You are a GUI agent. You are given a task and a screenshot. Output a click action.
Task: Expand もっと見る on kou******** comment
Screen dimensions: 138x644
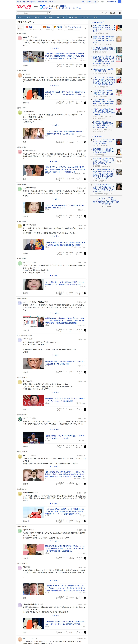click(54, 162)
